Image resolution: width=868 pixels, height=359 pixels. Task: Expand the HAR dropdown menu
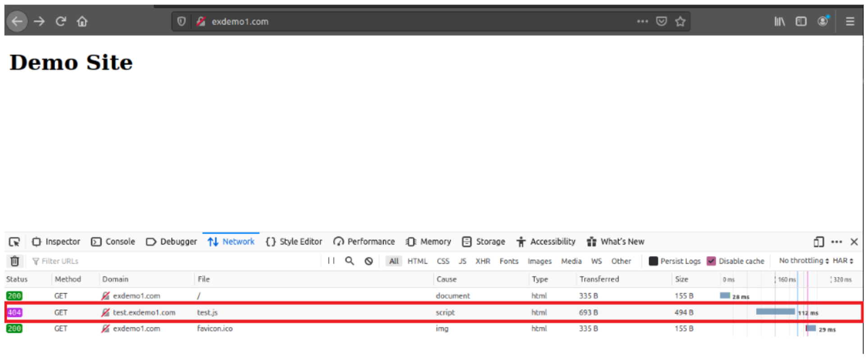[842, 261]
